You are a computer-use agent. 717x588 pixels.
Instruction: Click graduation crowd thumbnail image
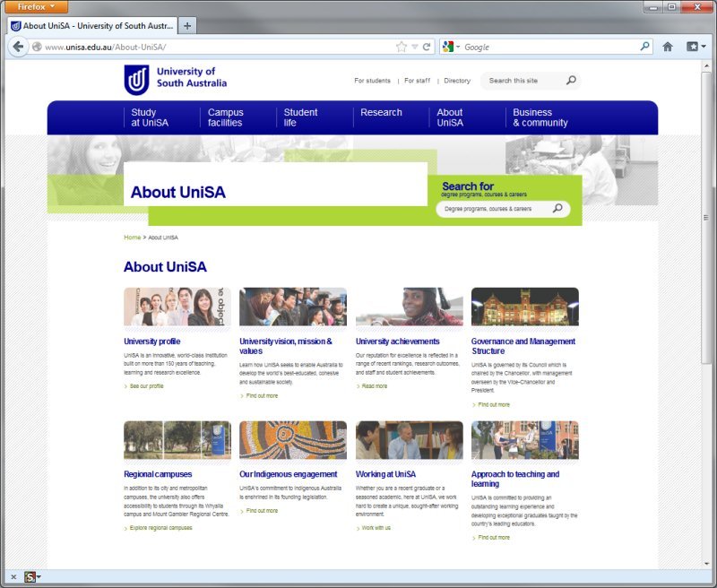[293, 307]
